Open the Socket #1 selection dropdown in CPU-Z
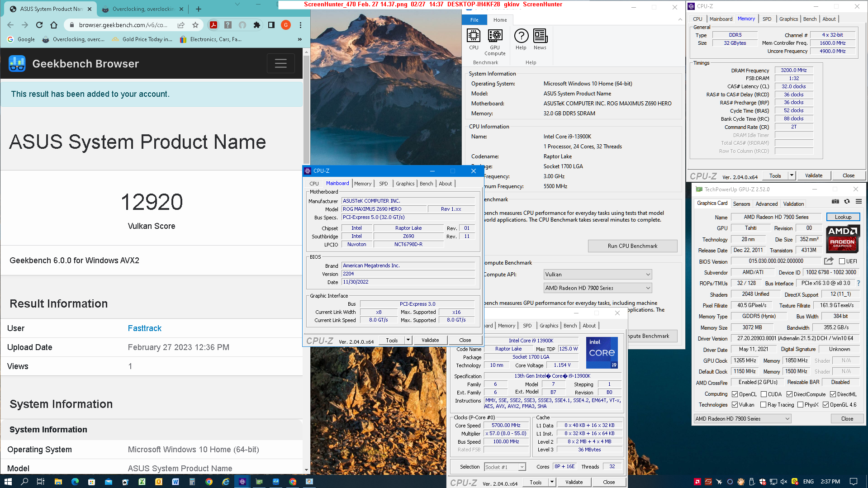This screenshot has width=868, height=488. click(x=505, y=467)
